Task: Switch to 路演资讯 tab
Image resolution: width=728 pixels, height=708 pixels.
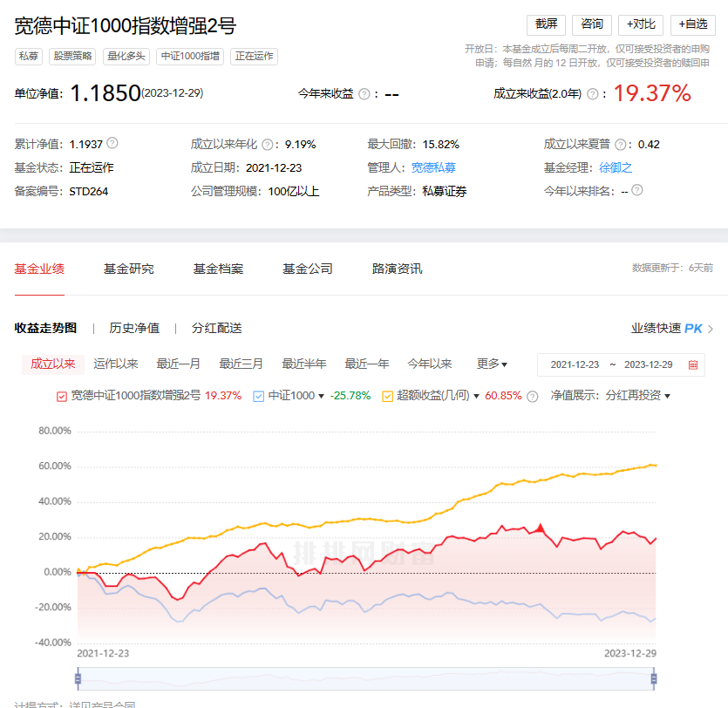Action: (x=398, y=269)
